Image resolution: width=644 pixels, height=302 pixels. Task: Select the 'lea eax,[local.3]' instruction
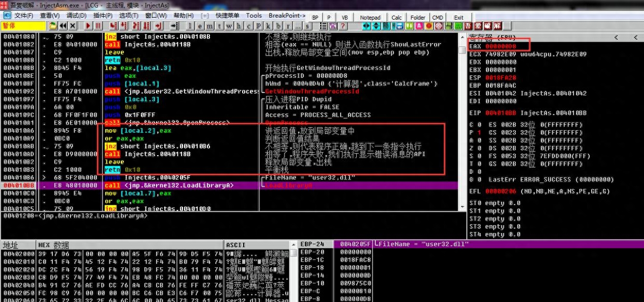(138, 68)
